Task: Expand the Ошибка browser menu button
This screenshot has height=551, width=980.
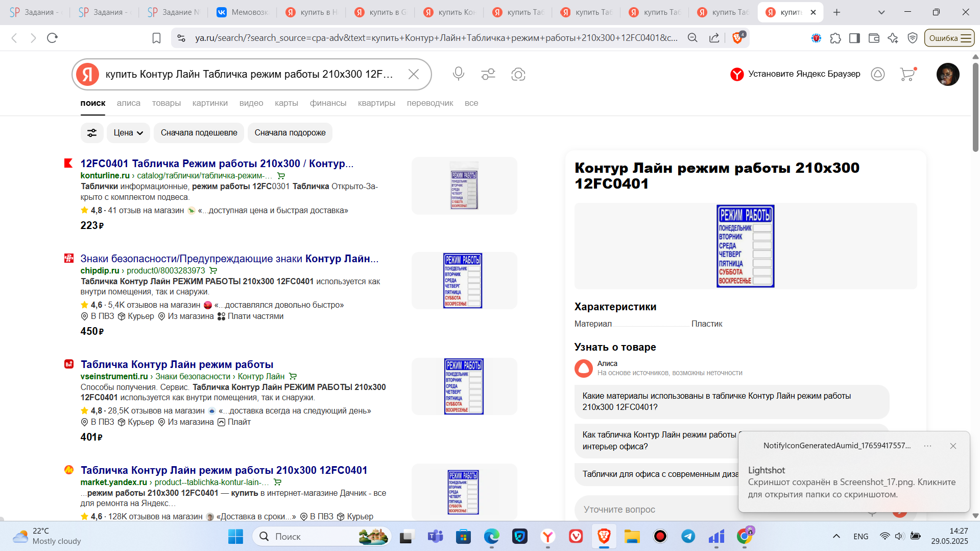Action: [x=949, y=38]
